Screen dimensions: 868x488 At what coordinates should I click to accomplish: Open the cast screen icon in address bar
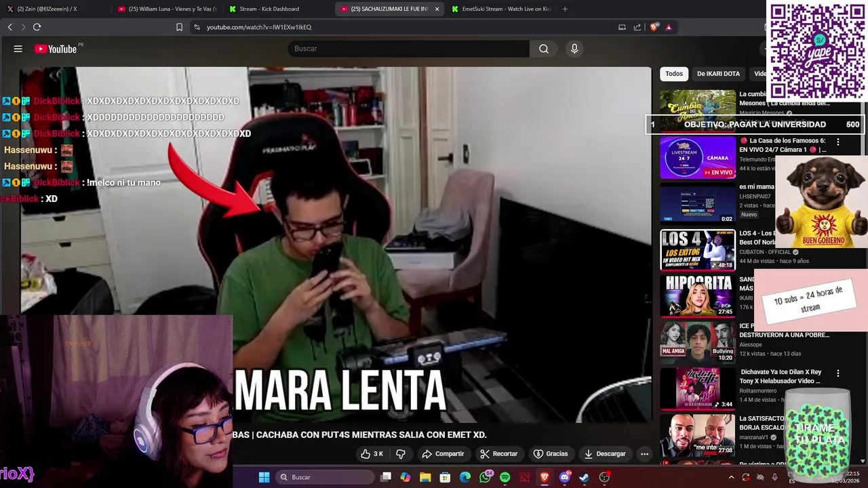tap(622, 27)
